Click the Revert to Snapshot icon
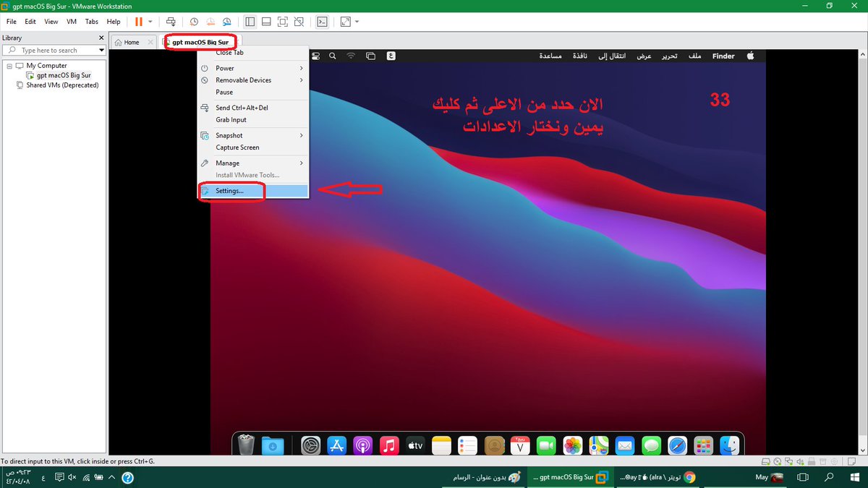The width and height of the screenshot is (868, 488). coord(210,22)
